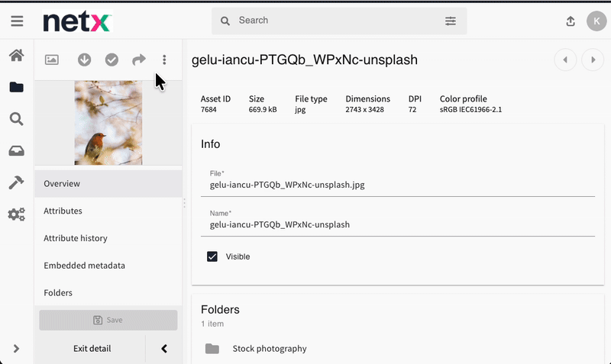This screenshot has height=364, width=611.
Task: Open the three-dot asset actions menu
Action: coord(164,60)
